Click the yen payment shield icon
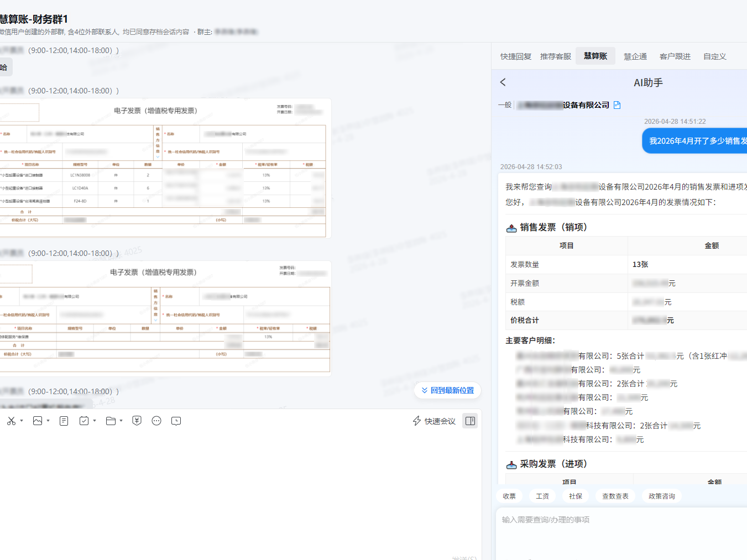 tap(137, 421)
